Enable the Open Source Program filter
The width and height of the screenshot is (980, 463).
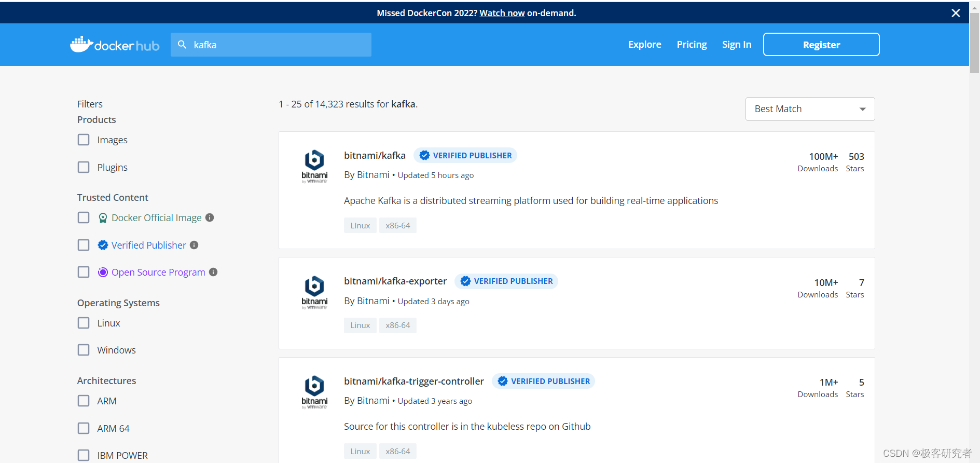point(84,272)
